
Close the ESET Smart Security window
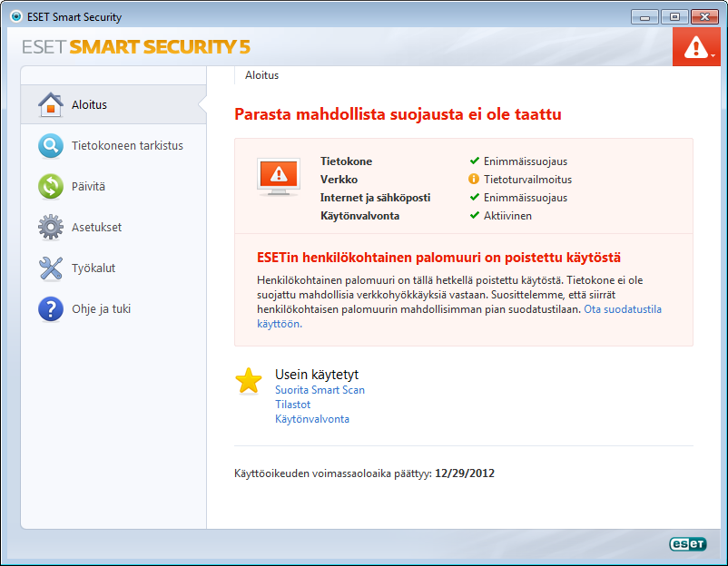point(704,17)
